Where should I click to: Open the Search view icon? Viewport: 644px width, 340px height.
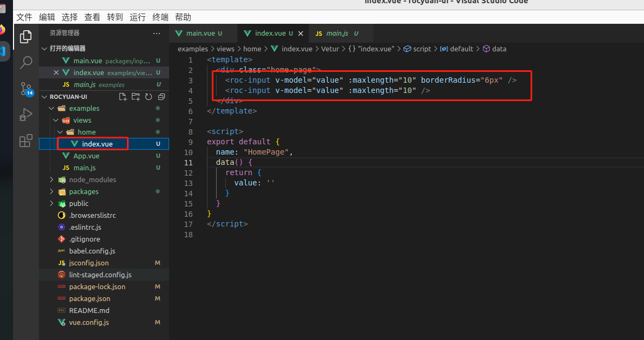click(x=25, y=63)
